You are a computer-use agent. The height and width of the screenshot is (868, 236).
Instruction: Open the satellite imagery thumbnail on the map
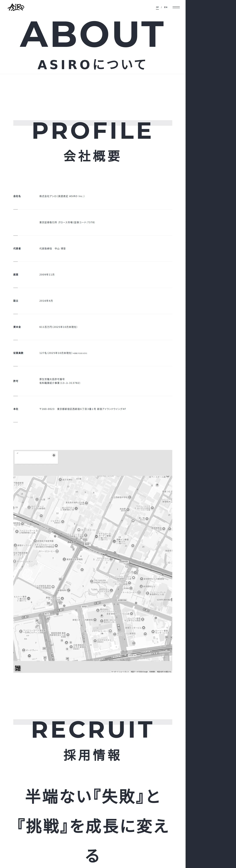tap(17, 668)
